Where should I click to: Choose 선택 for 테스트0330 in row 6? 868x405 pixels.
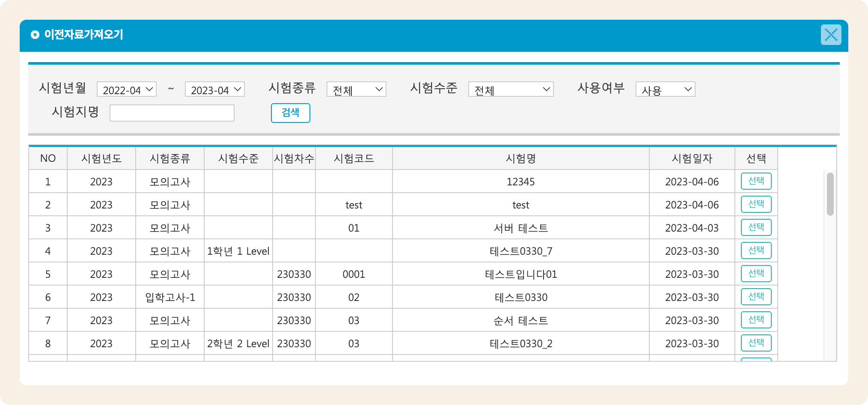tap(756, 297)
